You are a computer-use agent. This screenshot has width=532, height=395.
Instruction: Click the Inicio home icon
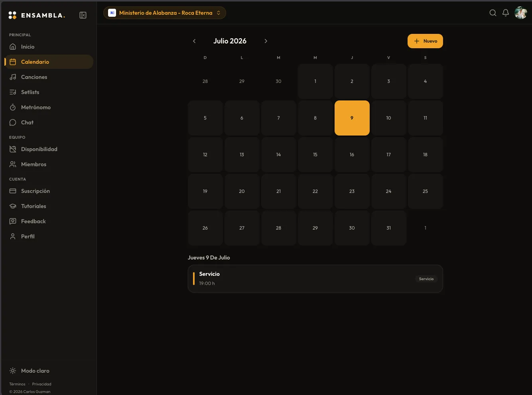(x=13, y=47)
